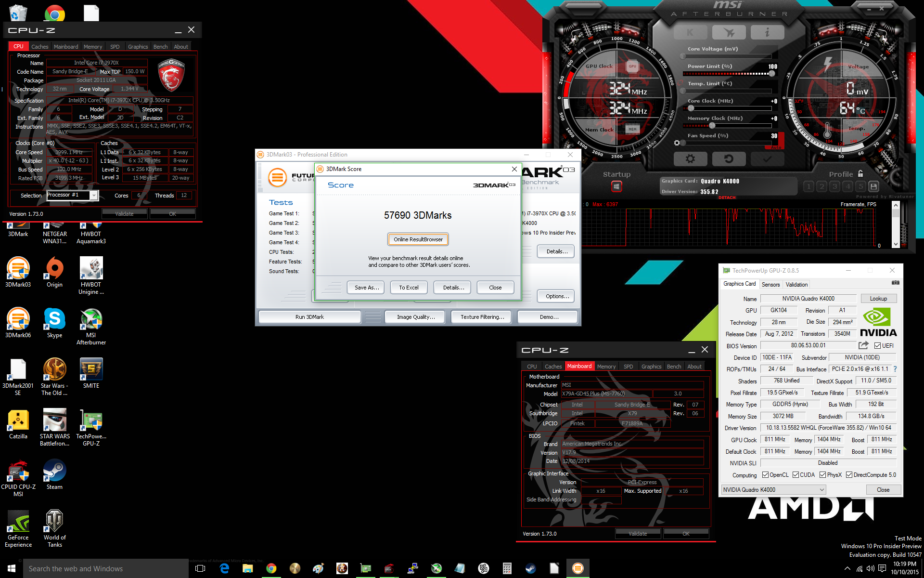Open the Catzilla desktop shortcut
The image size is (924, 578).
pyautogui.click(x=18, y=424)
